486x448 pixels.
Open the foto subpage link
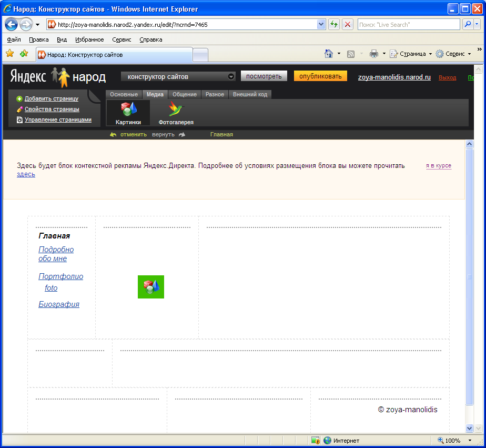(51, 288)
